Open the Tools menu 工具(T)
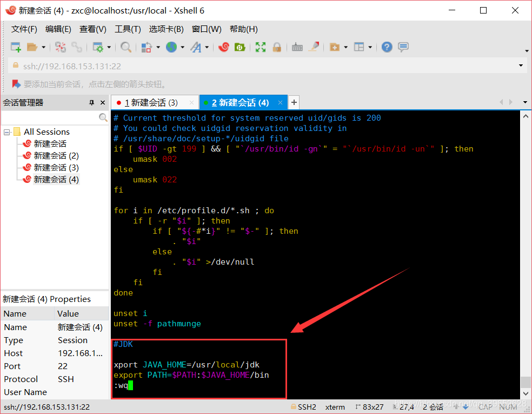532x414 pixels. coord(128,29)
